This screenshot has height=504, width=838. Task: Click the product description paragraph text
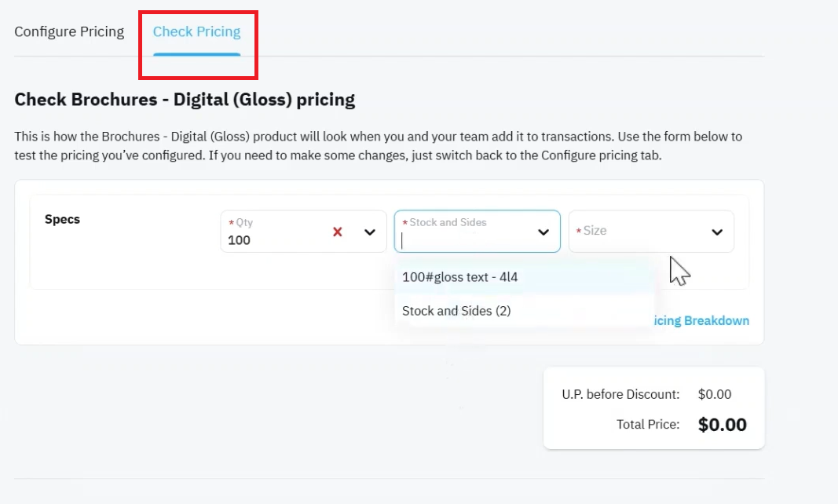(x=378, y=146)
